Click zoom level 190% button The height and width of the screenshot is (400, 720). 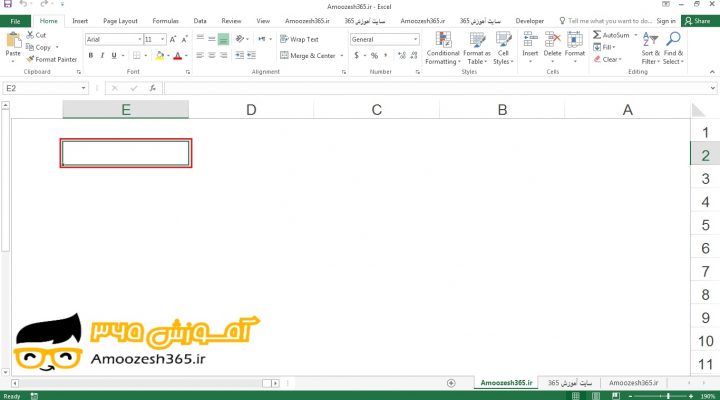point(708,396)
